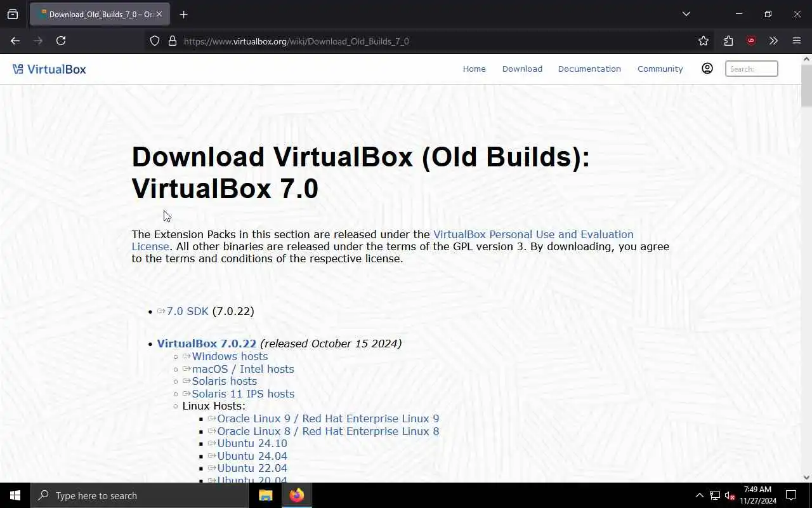Open the user account icon in header
The height and width of the screenshot is (508, 812).
tap(707, 69)
